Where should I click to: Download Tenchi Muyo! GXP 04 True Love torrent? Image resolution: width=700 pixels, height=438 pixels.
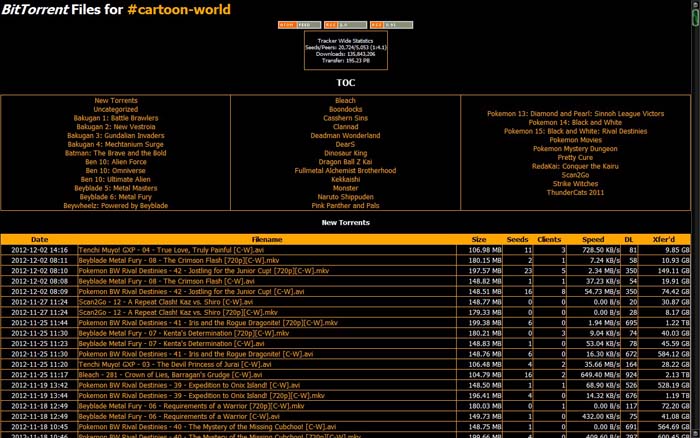point(171,250)
